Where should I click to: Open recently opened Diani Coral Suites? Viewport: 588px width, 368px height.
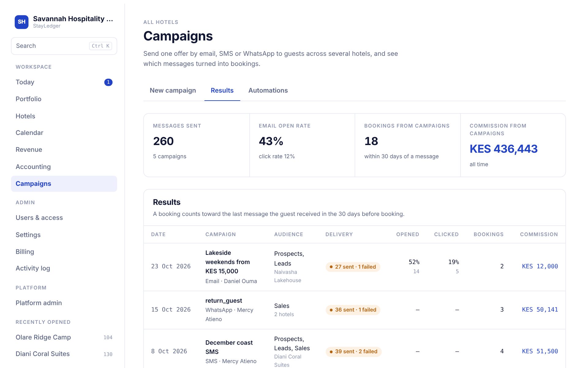tap(64, 354)
